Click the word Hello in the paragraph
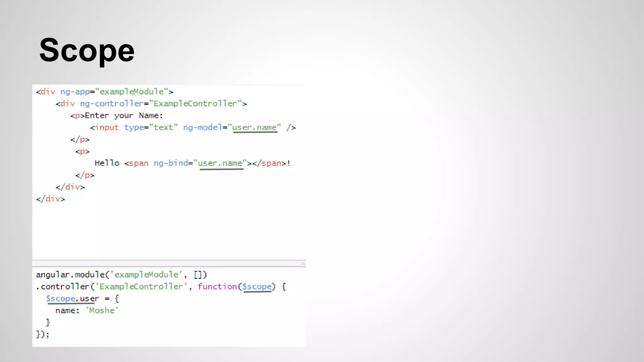The image size is (644, 362). pos(107,163)
